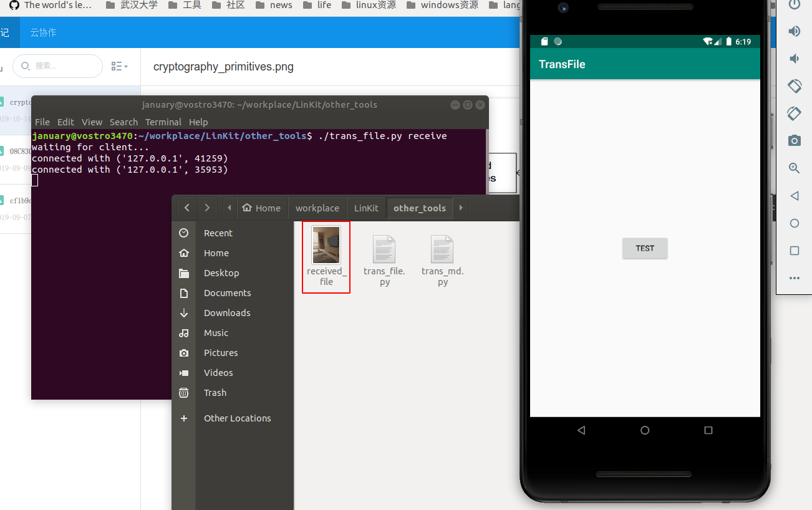Tap the Android Home button
The image size is (812, 510).
[644, 430]
